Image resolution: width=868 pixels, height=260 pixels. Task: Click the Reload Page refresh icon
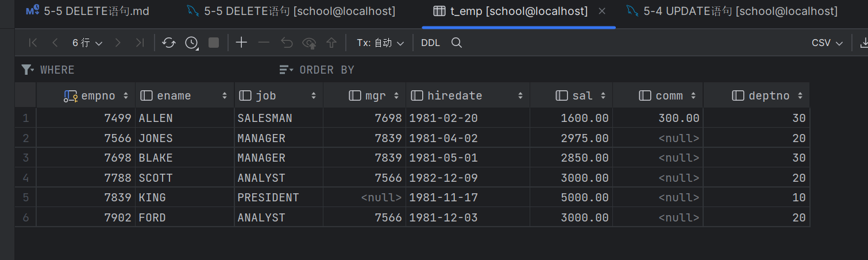169,43
